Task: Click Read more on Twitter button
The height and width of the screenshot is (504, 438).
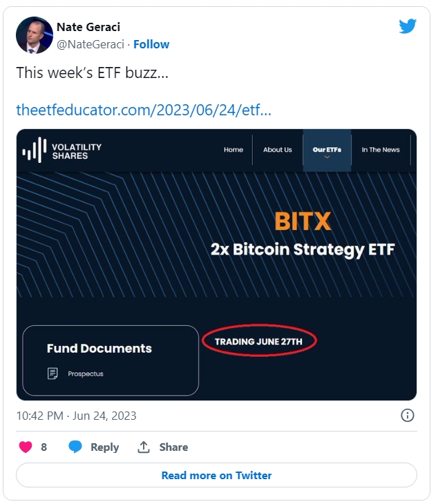Action: click(x=216, y=475)
